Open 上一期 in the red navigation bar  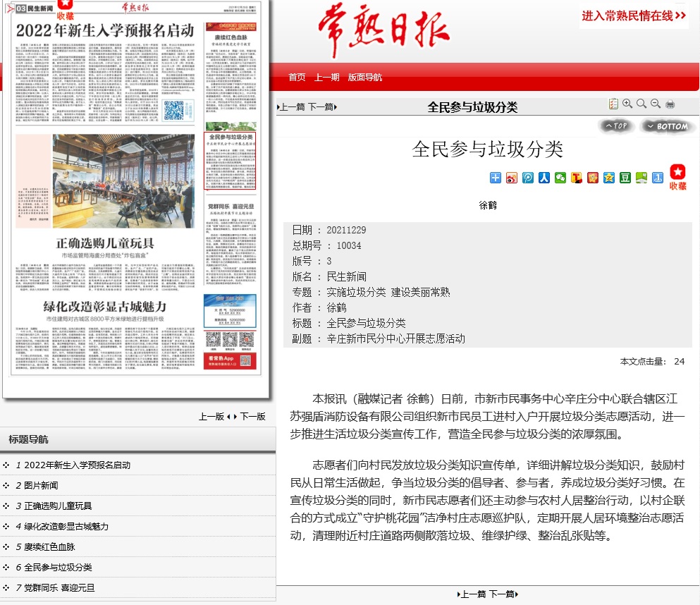(326, 78)
